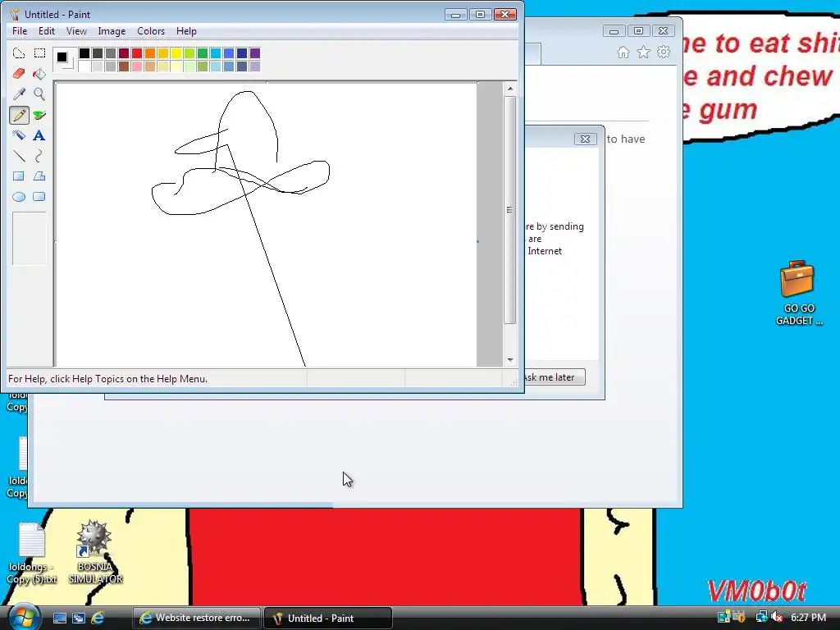Pick the turquoise color swatch

click(x=216, y=53)
